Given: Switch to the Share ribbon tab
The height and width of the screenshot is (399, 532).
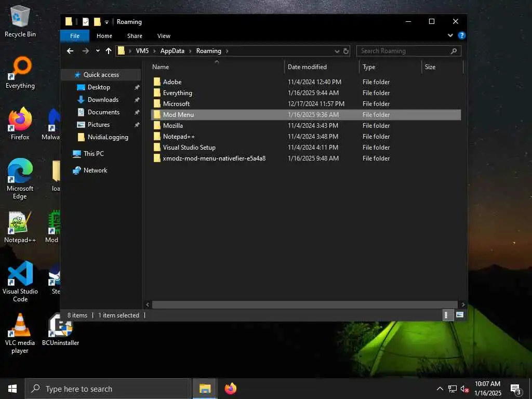Looking at the screenshot, I should [135, 36].
